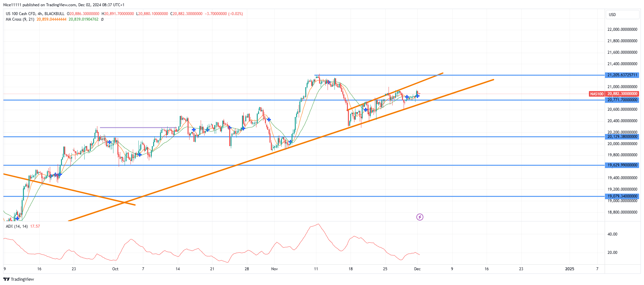The width and height of the screenshot is (644, 285).
Task: Click the ADX scale value 20.00
Action: point(612,253)
